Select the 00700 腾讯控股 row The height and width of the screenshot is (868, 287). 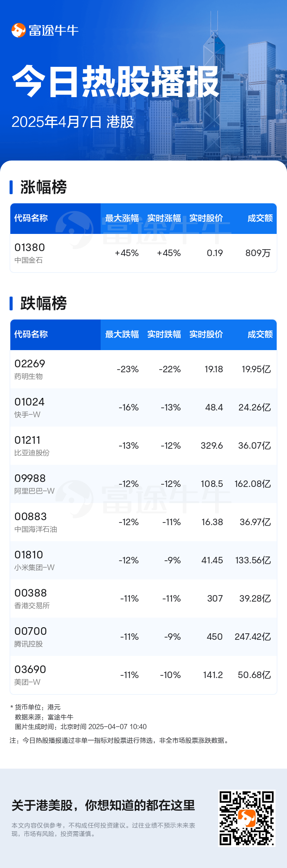[143, 637]
